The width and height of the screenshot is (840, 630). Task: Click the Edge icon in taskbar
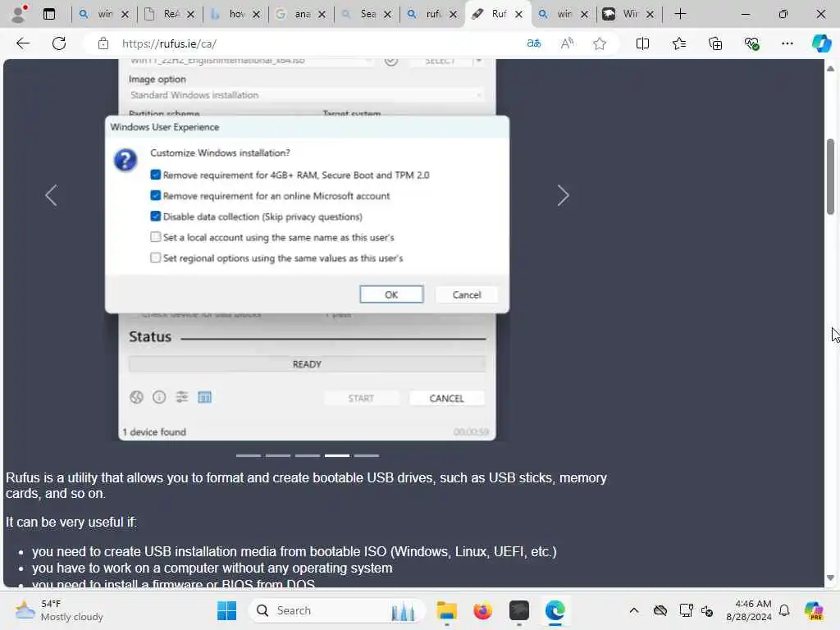point(555,610)
